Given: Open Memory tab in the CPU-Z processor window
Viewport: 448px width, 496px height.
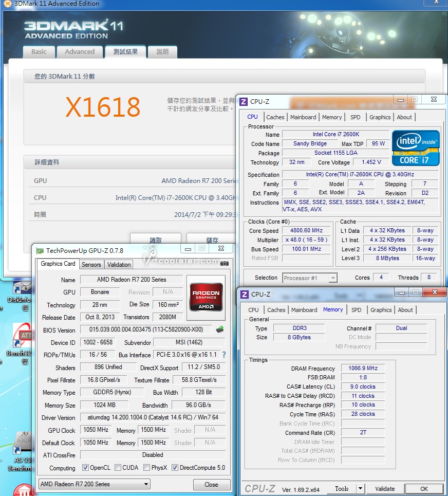Looking at the screenshot, I should click(332, 117).
